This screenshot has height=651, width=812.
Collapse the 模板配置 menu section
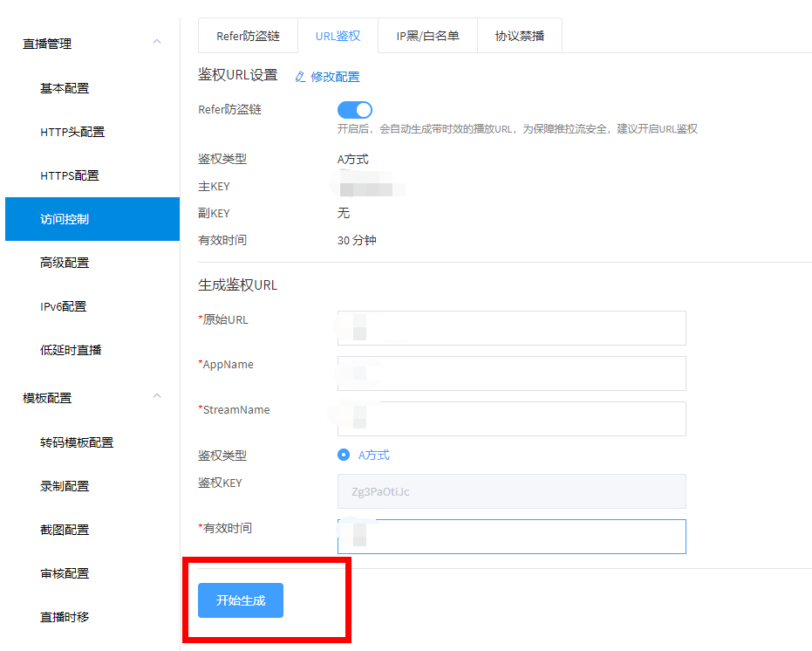[x=157, y=396]
